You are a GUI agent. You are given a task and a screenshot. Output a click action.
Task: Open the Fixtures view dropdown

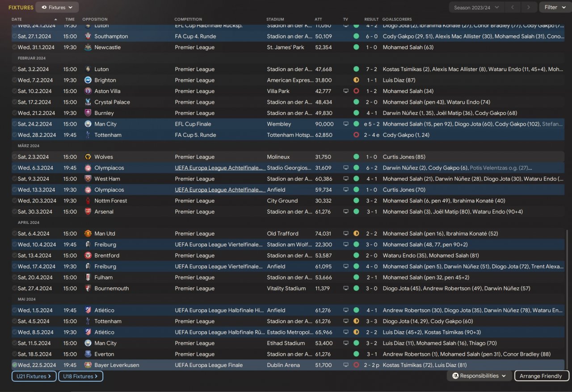point(57,7)
